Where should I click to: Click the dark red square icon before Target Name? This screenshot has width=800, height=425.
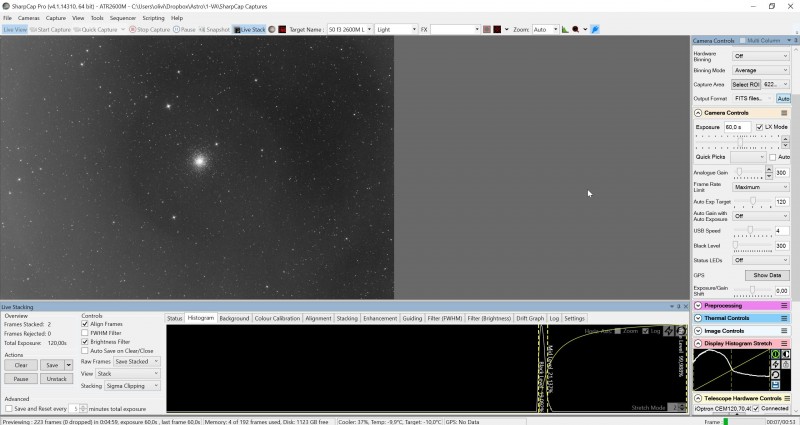coord(282,30)
